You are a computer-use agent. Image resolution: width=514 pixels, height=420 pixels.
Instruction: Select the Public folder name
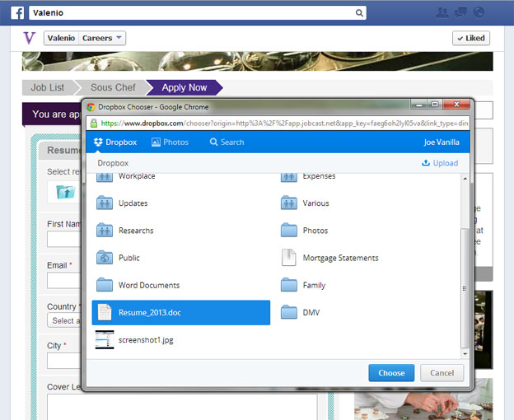tap(129, 258)
